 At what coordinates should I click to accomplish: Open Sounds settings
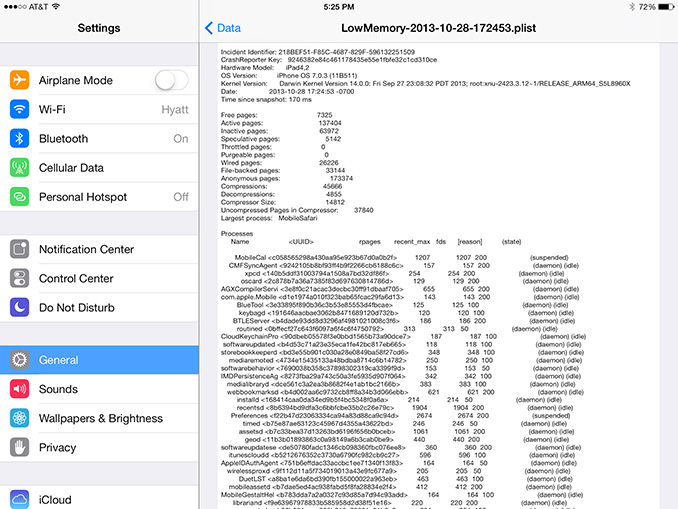pyautogui.click(x=99, y=389)
